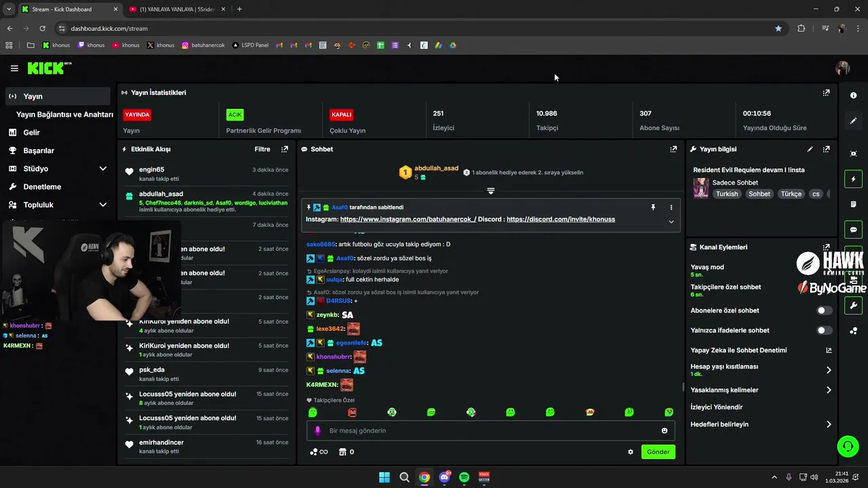Open pinned message three-dot options
Screen dimensions: 868x488
click(671, 207)
